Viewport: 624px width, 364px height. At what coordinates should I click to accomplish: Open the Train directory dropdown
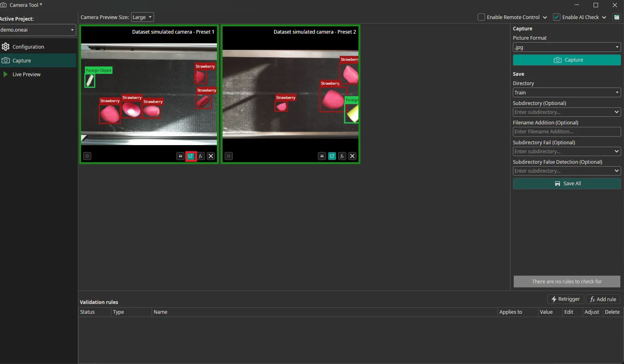coord(566,92)
